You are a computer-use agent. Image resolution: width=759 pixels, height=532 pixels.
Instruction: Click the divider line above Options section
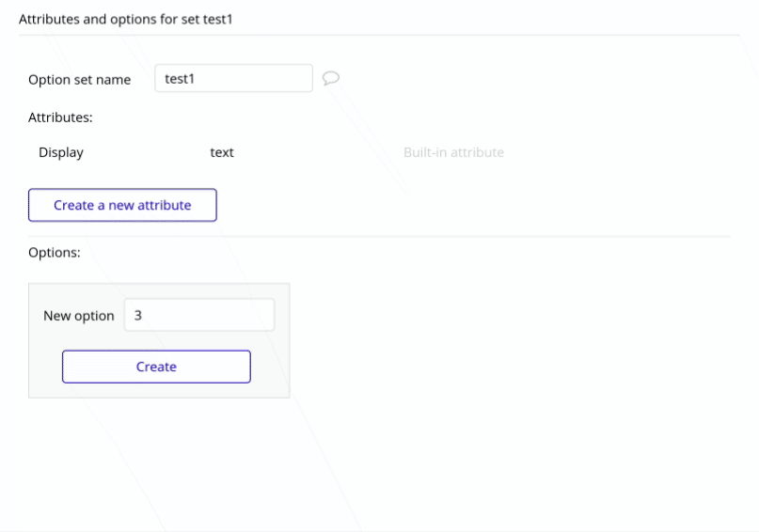pos(376,236)
